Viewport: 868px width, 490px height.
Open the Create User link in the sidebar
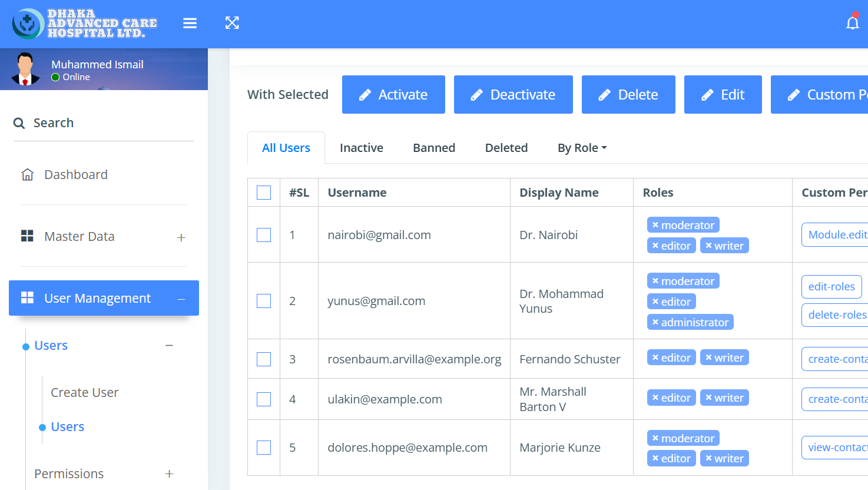[84, 393]
